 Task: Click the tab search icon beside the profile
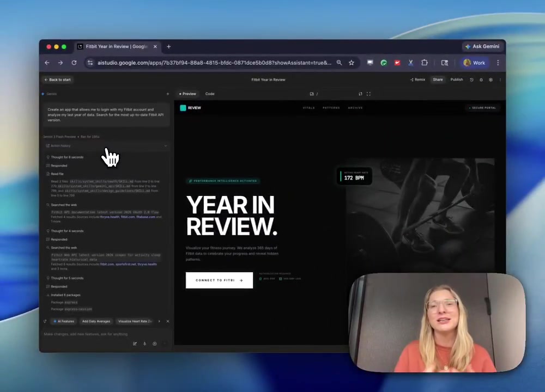tap(445, 63)
